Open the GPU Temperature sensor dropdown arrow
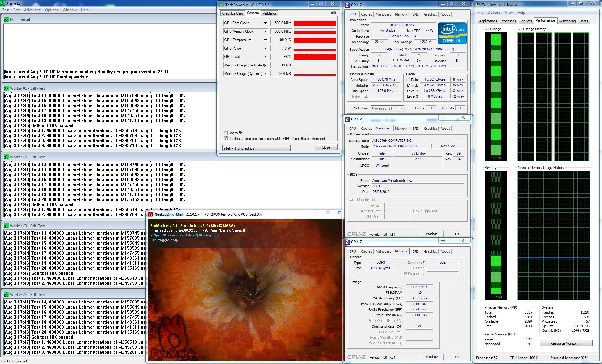The width and height of the screenshot is (602, 364). [265, 40]
